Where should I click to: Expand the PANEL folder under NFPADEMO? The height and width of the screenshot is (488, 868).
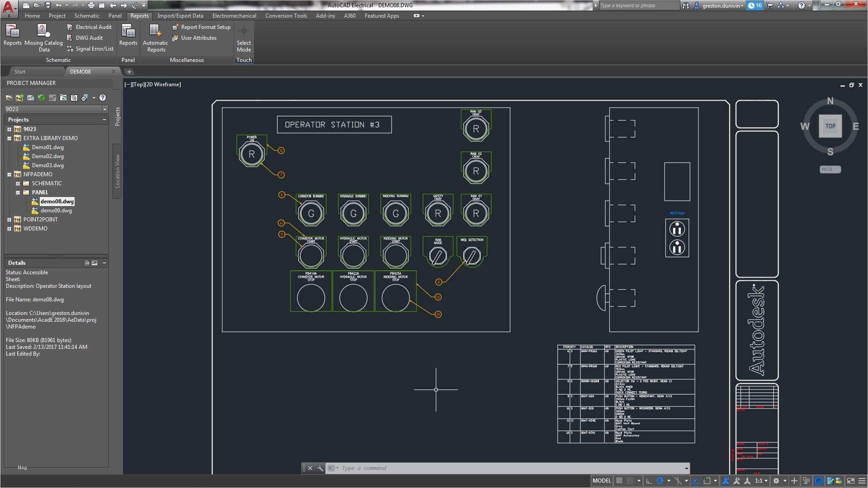tap(18, 192)
